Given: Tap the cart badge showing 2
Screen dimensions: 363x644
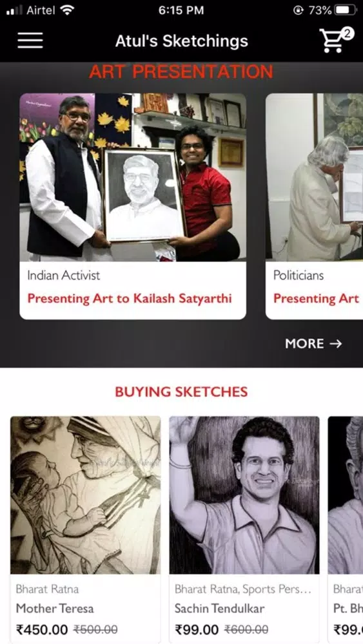Looking at the screenshot, I should click(x=348, y=33).
